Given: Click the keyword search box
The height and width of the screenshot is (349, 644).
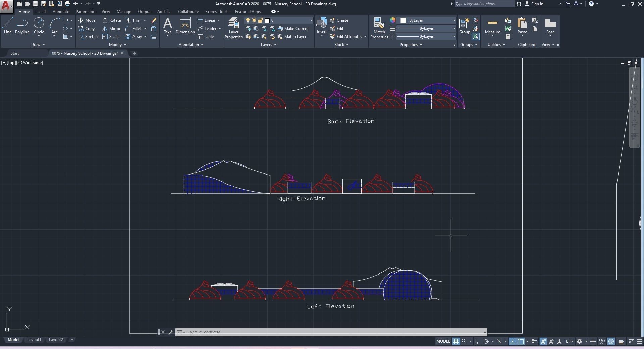Looking at the screenshot, I should coord(484,4).
